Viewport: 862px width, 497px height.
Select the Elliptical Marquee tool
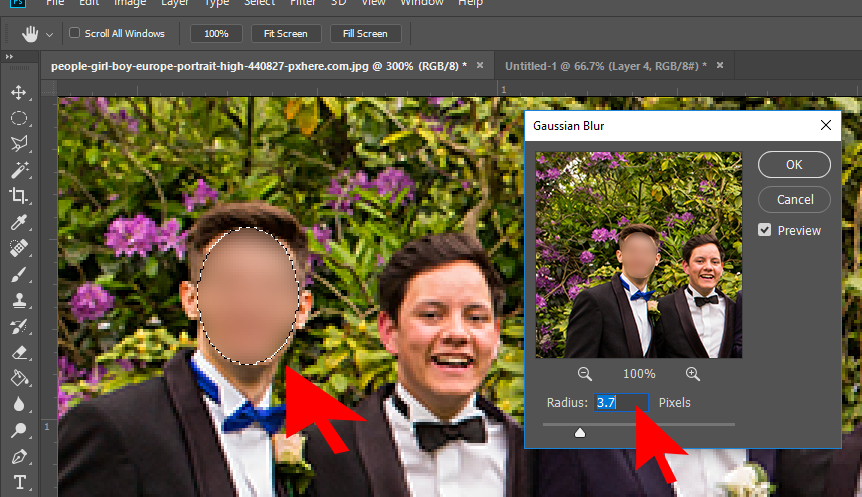coord(19,118)
